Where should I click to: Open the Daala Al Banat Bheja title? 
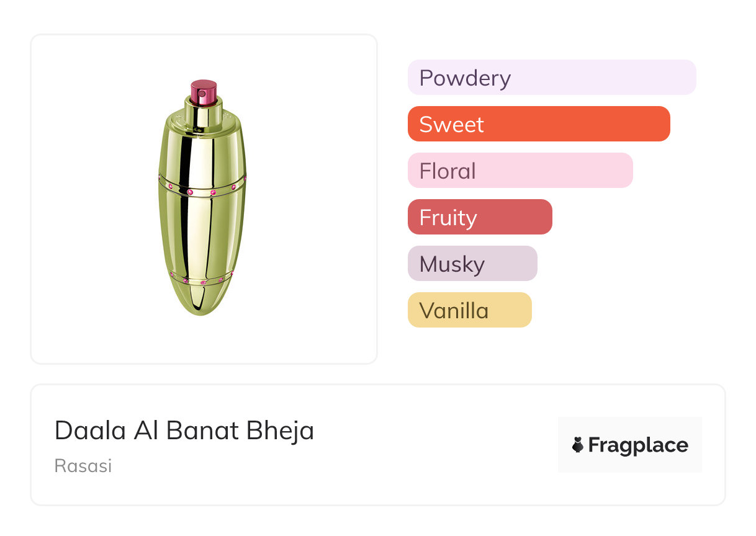pyautogui.click(x=184, y=431)
